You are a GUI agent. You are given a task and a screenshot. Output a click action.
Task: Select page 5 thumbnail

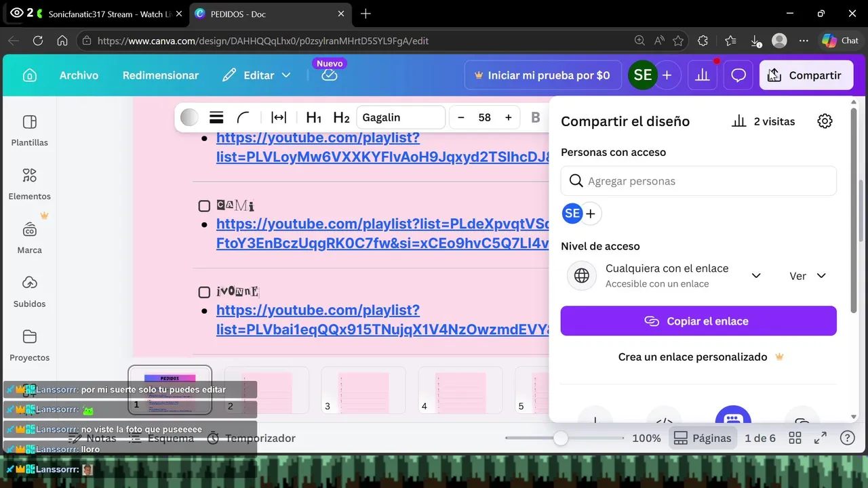532,390
